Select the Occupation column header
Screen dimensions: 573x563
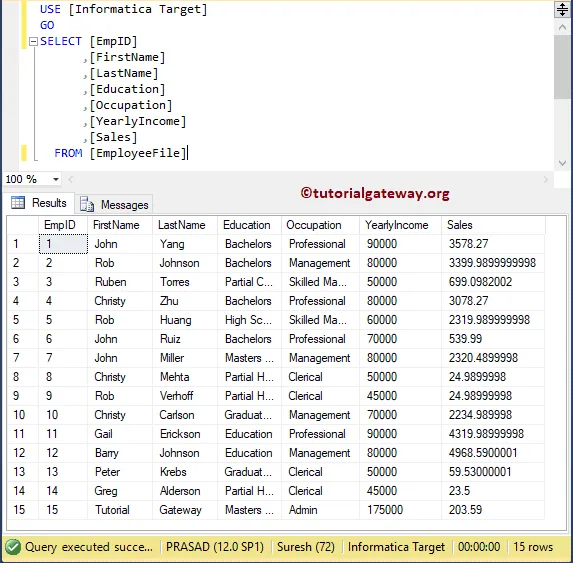pyautogui.click(x=320, y=225)
